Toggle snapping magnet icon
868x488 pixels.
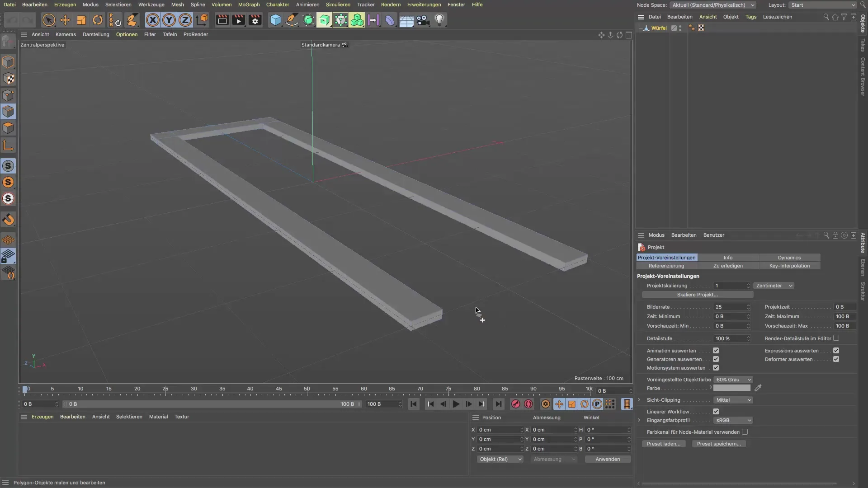[8, 220]
